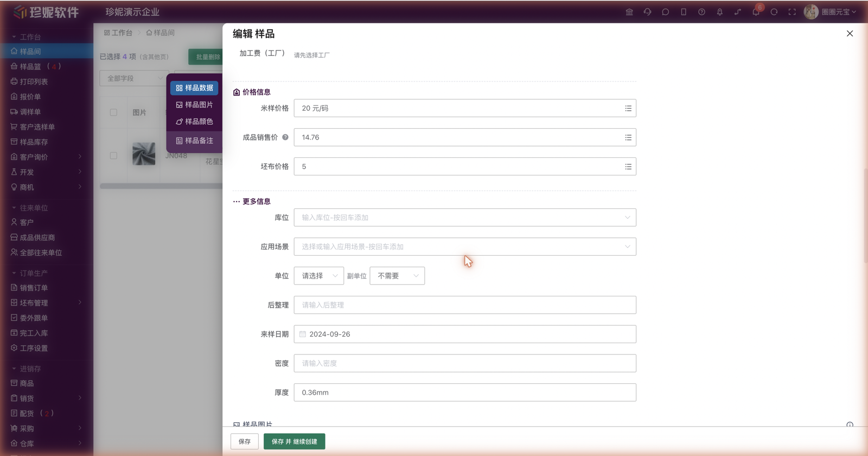Click the 成品销售价 input with 14.76

pos(465,137)
